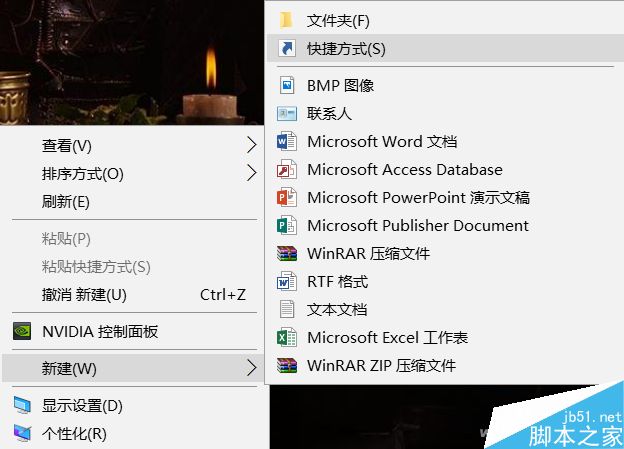
Task: Create a Microsoft PowerPoint 演示文稿
Action: point(445,197)
